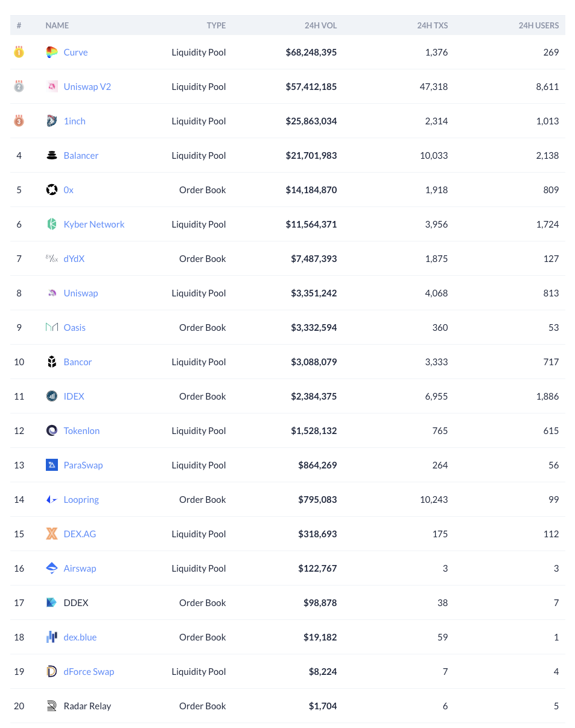Click the Kyber Network green icon
This screenshot has width=575, height=728.
tap(52, 225)
